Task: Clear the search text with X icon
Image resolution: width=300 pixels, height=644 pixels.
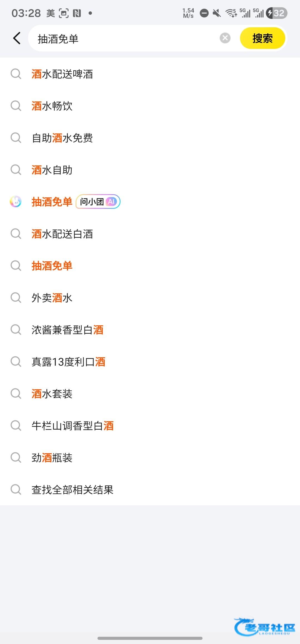Action: 225,38
